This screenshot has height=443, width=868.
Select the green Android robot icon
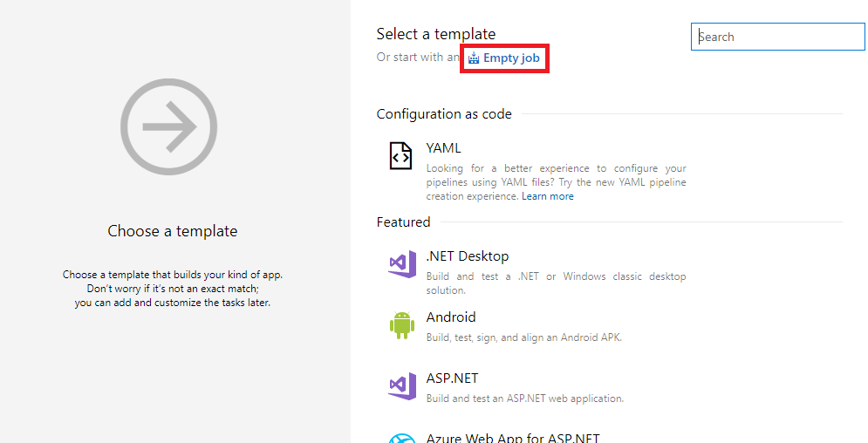402,325
